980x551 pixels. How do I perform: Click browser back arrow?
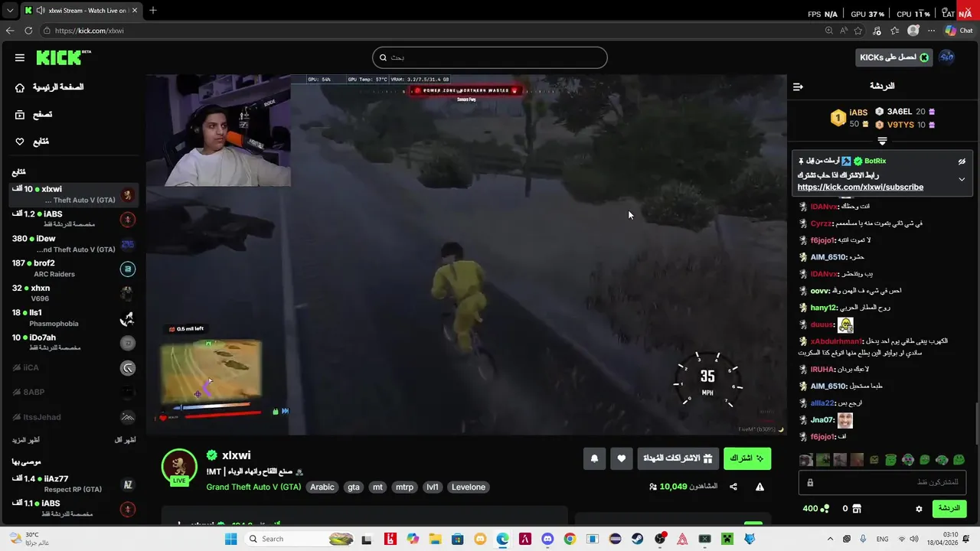(10, 31)
